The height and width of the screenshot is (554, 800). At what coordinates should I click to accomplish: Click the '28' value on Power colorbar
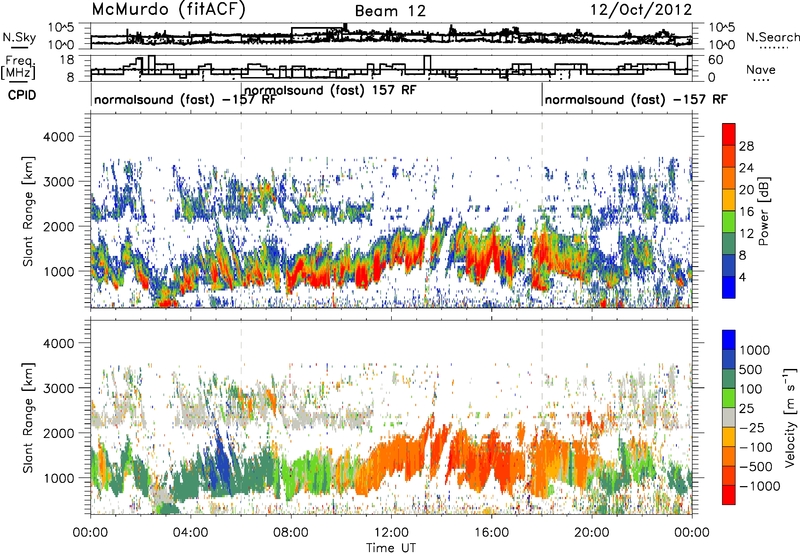(x=746, y=146)
